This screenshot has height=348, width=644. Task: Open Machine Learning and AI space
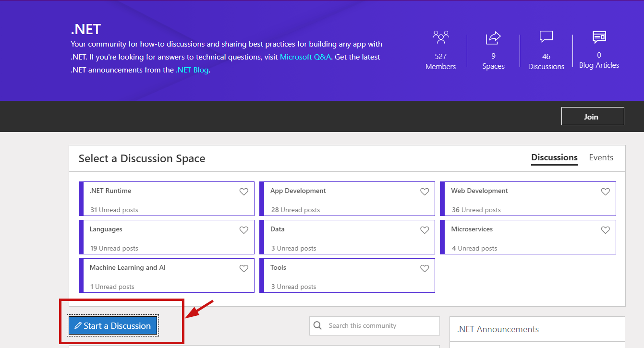(x=167, y=276)
